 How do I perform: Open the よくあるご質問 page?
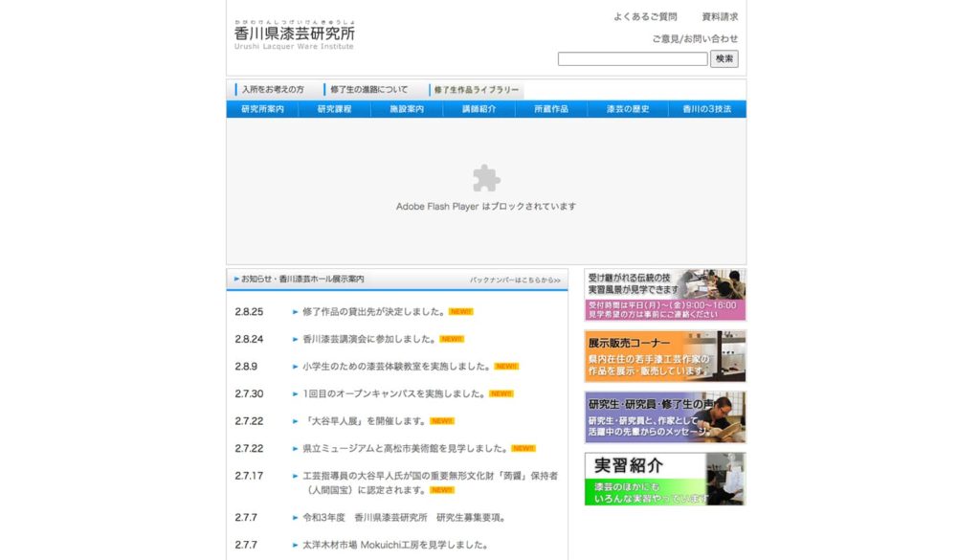click(x=648, y=15)
